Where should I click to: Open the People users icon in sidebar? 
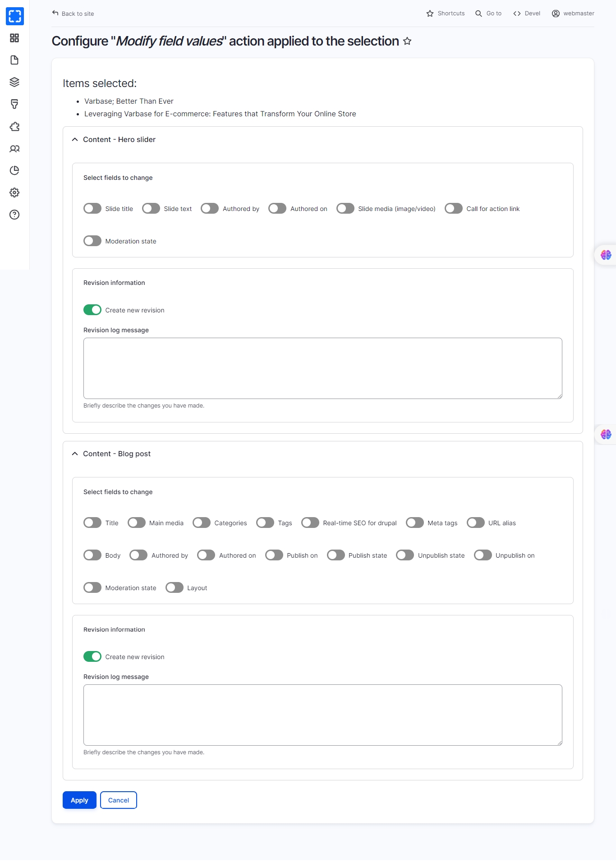[14, 149]
